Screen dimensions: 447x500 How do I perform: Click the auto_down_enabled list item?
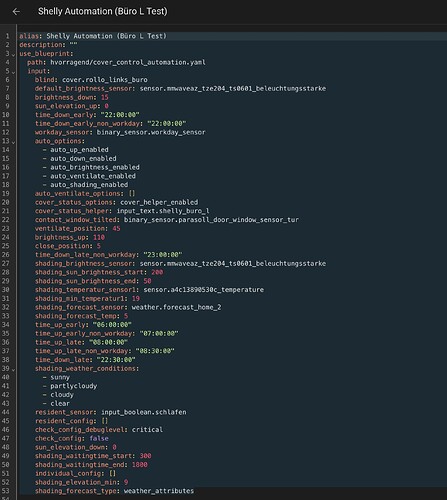point(83,158)
